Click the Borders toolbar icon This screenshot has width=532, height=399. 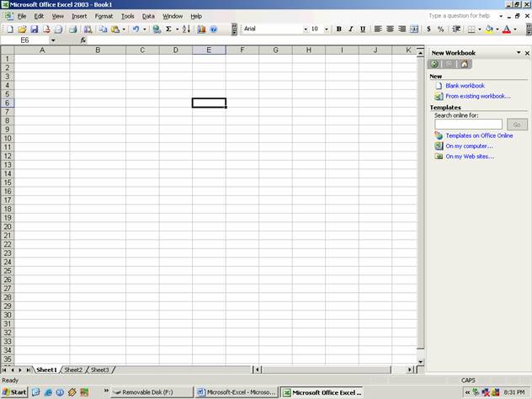pos(471,29)
